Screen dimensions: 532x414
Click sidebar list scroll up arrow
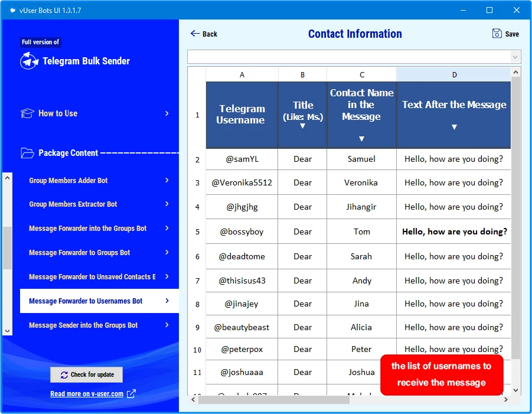tap(8, 178)
